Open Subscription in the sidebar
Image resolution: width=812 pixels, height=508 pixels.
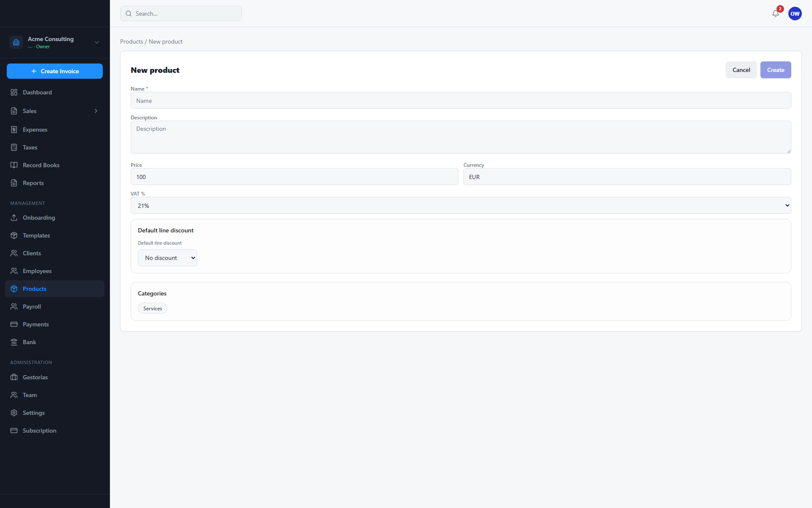pos(55,431)
